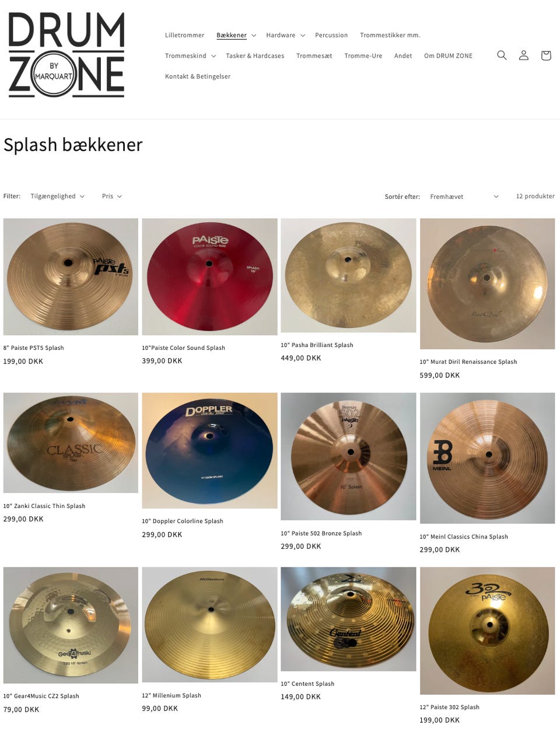Select Tasker & Hardcases in navigation
Image resolution: width=560 pixels, height=732 pixels.
(255, 56)
